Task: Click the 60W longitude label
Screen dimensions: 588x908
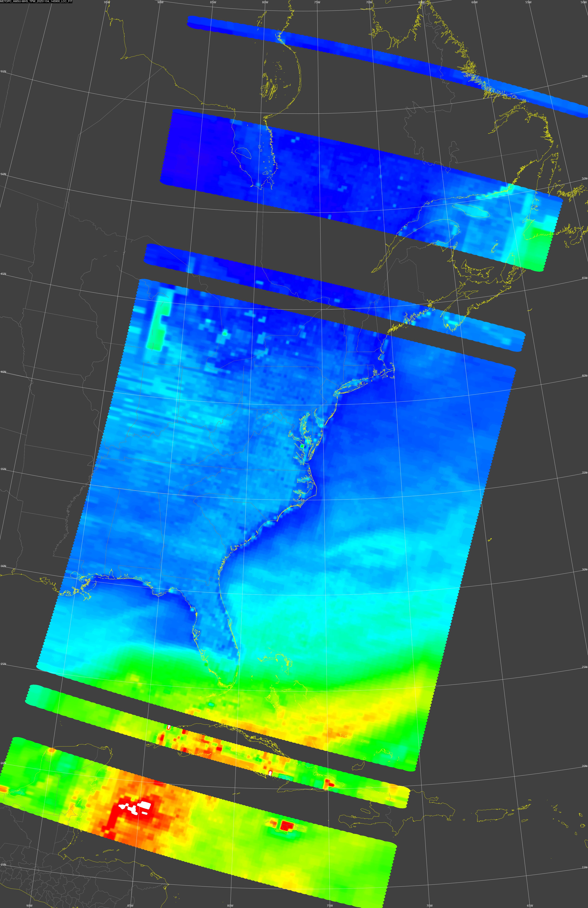Action: tap(474, 2)
